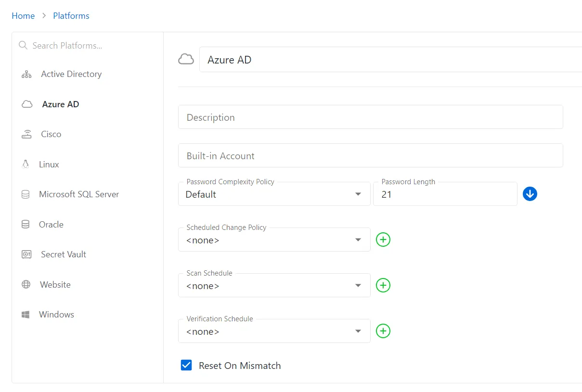Click the blue download arrow beside Password Length
Screen dimensions: 582x392
point(530,193)
